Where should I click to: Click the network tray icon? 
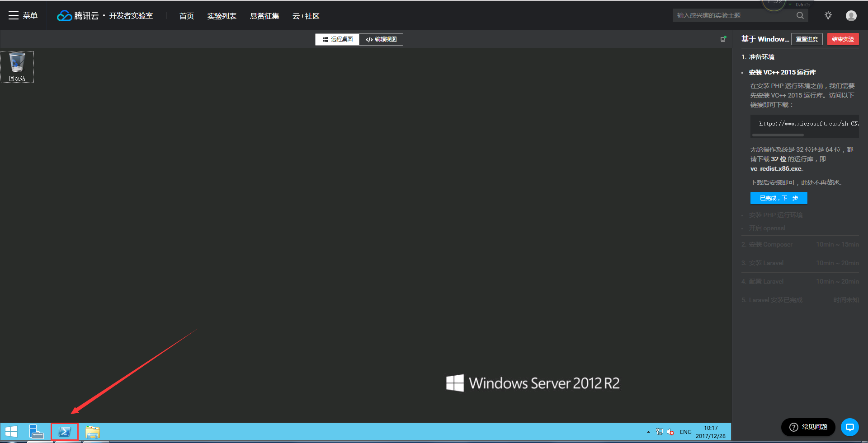point(660,432)
